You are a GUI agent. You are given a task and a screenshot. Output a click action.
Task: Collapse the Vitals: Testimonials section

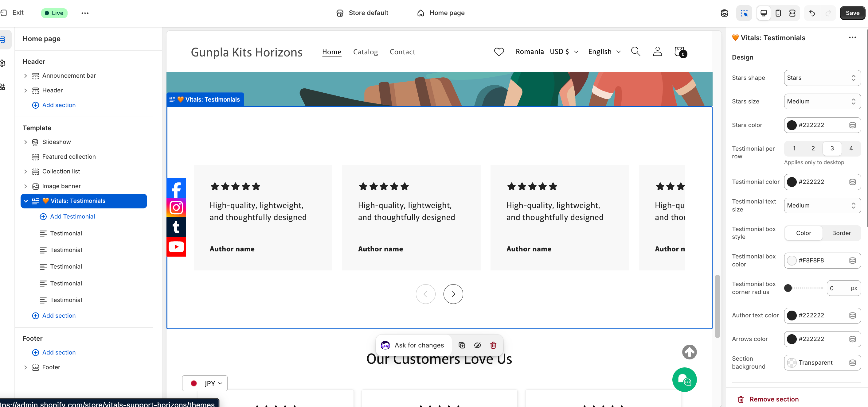pos(26,201)
